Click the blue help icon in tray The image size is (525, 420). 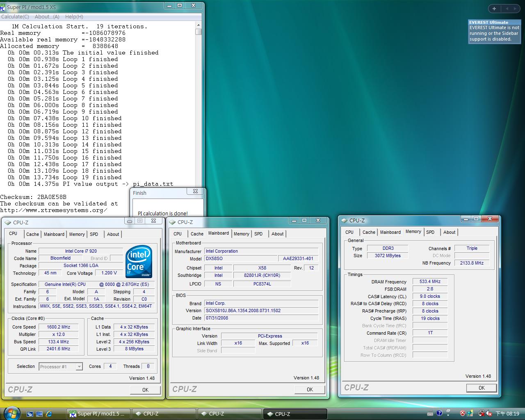(x=439, y=413)
